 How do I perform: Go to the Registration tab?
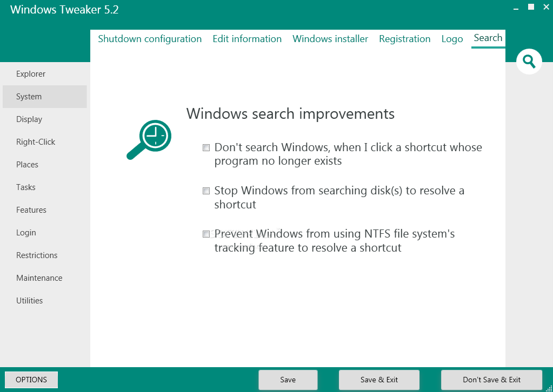click(404, 39)
